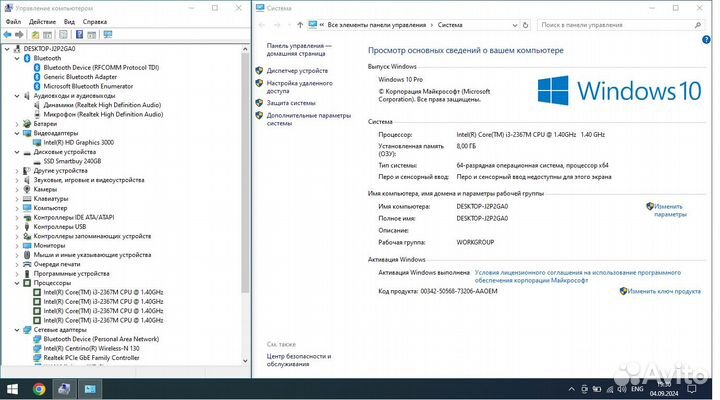Click search field in Control Panel
Screen dimensions: 720x400
pos(621,25)
